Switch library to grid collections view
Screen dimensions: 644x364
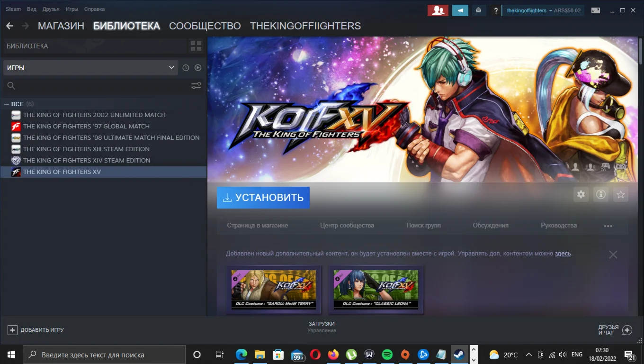coord(196,46)
